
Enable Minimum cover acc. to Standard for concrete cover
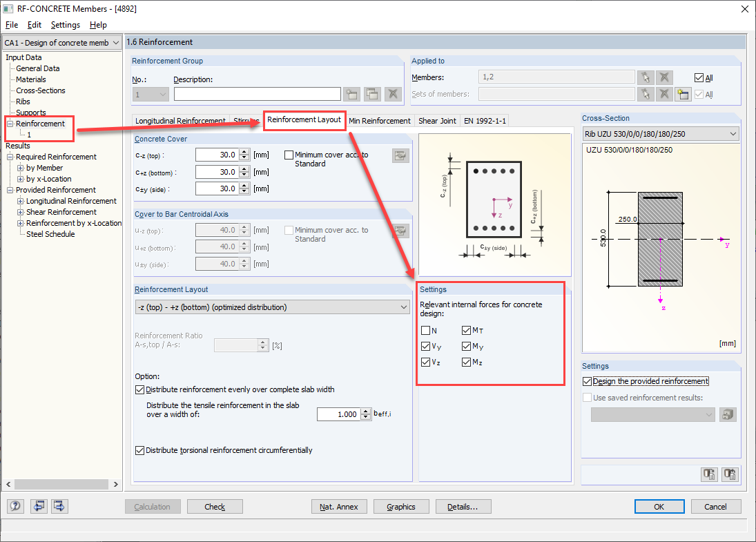[x=289, y=155]
